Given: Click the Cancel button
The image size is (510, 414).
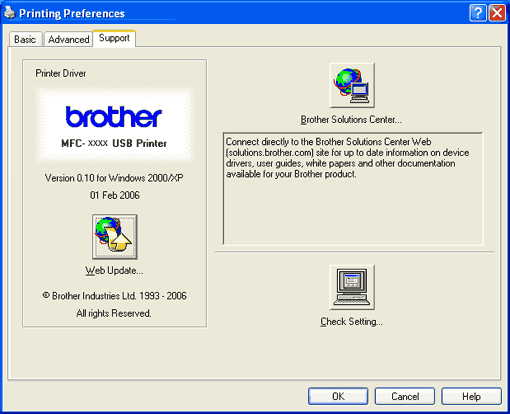Looking at the screenshot, I should coord(405,396).
